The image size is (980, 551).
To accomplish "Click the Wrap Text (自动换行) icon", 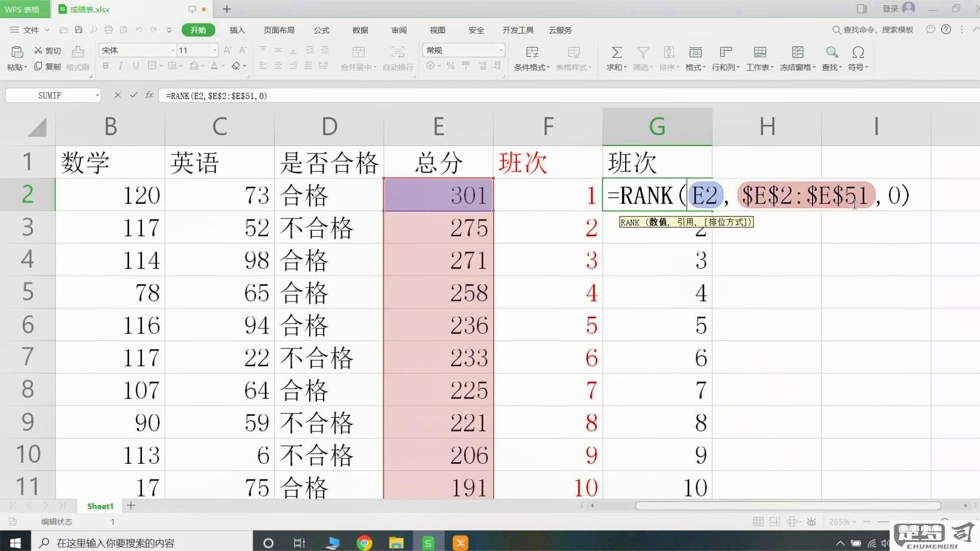I will click(x=398, y=52).
